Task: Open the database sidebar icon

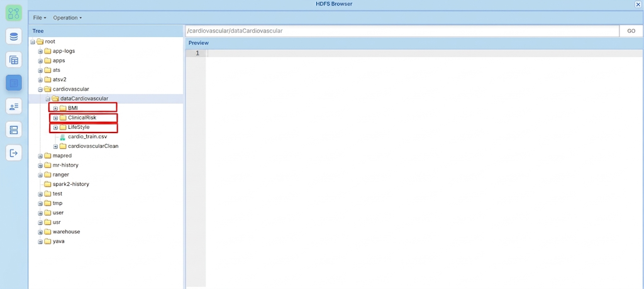Action: [x=14, y=37]
